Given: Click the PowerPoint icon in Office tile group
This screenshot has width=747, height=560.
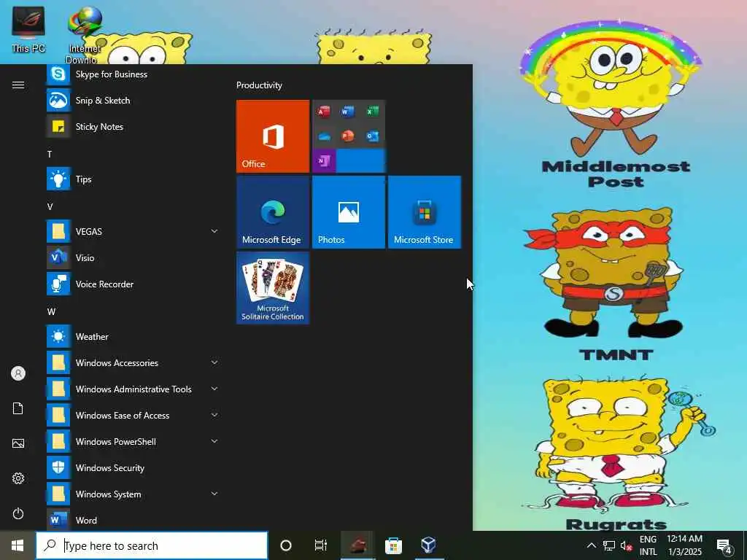Looking at the screenshot, I should pos(348,136).
